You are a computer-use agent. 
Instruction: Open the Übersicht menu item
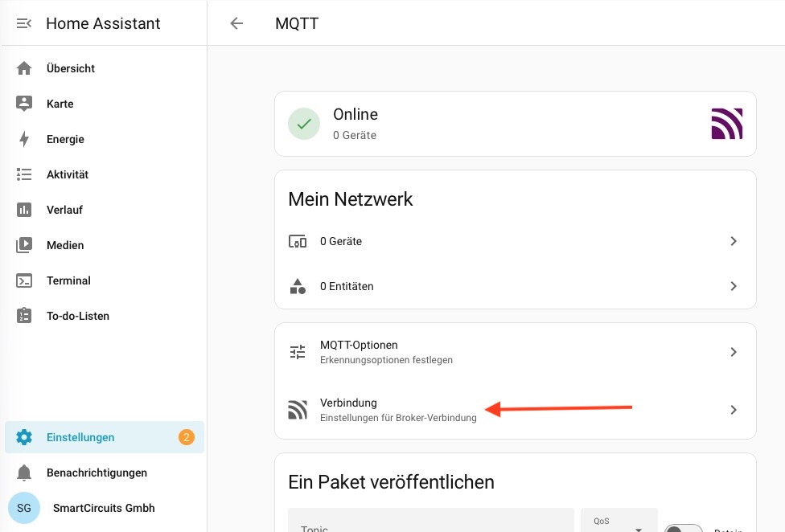click(104, 68)
